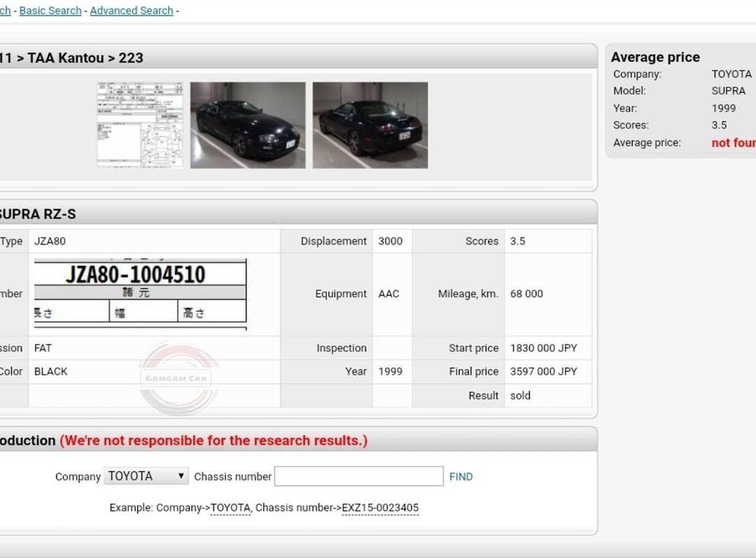Select the Equipment value AAC

(388, 294)
